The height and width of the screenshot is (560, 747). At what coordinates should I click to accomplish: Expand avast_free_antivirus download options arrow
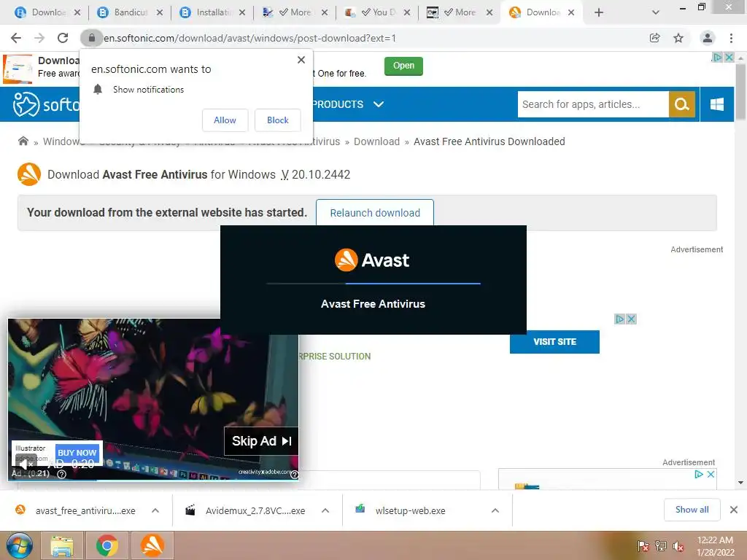click(x=155, y=510)
